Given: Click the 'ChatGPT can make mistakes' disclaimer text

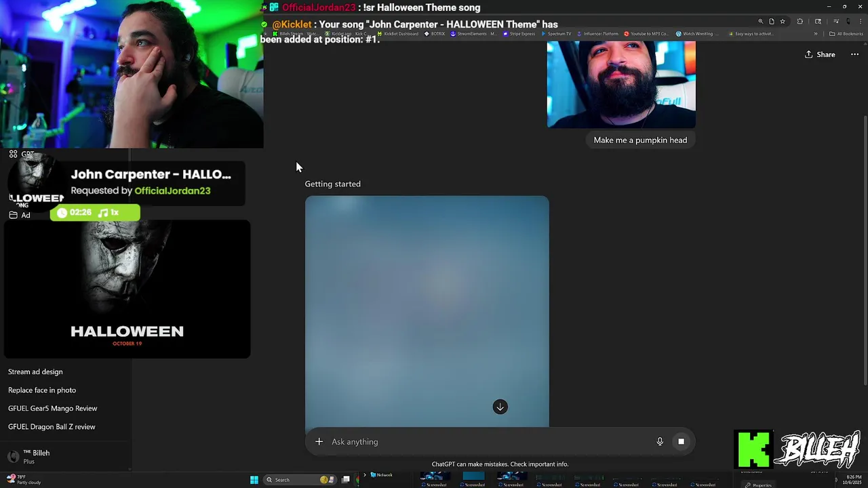Looking at the screenshot, I should [500, 464].
